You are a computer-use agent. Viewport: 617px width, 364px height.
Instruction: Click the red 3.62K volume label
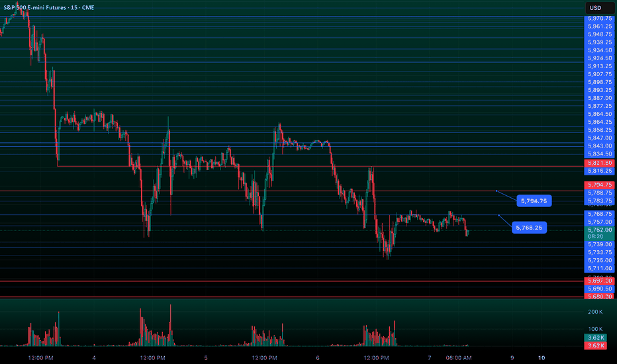[596, 345]
